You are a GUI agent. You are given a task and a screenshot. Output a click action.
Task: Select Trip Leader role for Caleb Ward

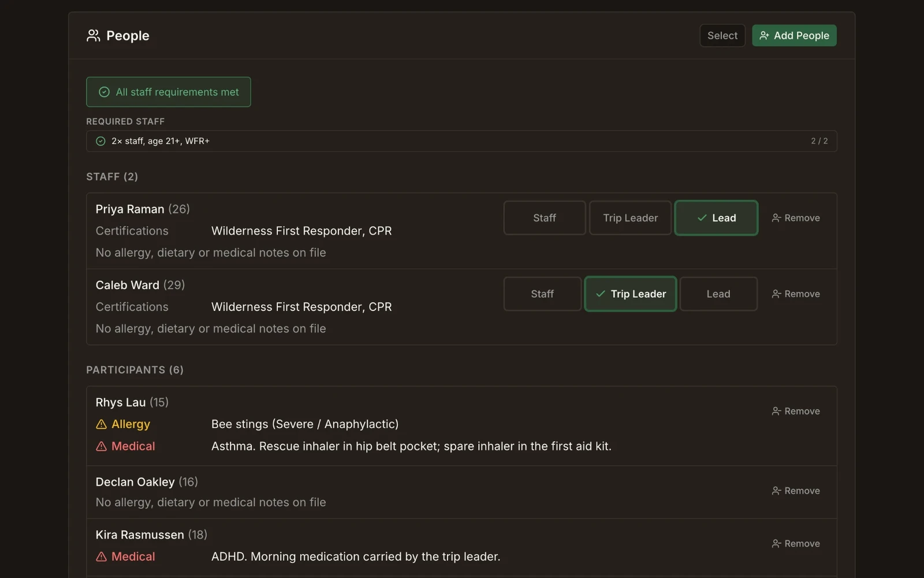click(x=630, y=294)
